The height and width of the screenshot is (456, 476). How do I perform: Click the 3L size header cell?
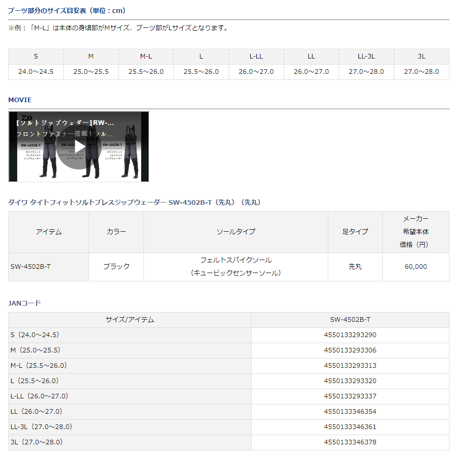click(422, 57)
